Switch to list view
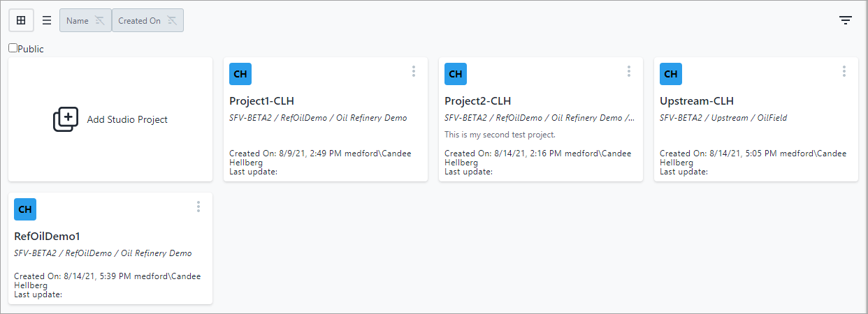This screenshot has width=868, height=314. coord(47,20)
